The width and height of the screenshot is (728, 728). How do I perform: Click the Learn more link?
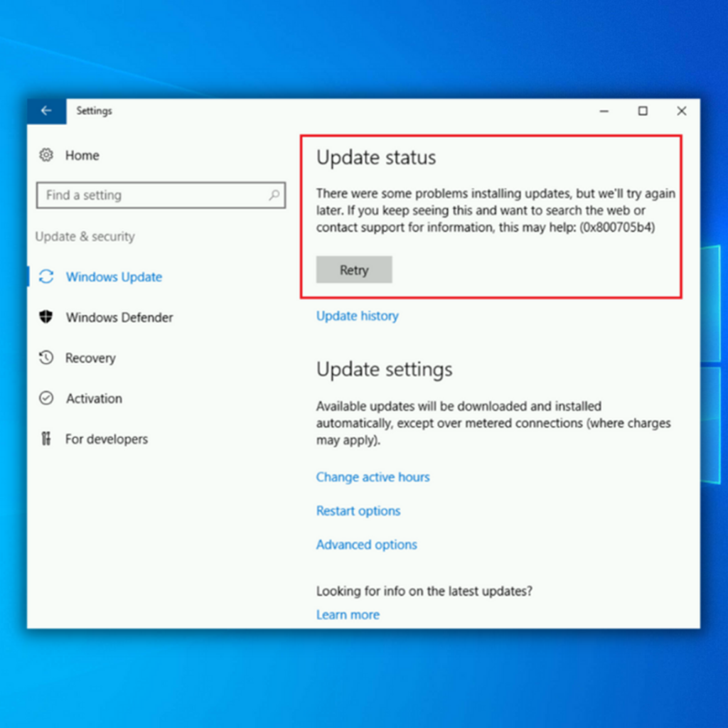pyautogui.click(x=348, y=615)
